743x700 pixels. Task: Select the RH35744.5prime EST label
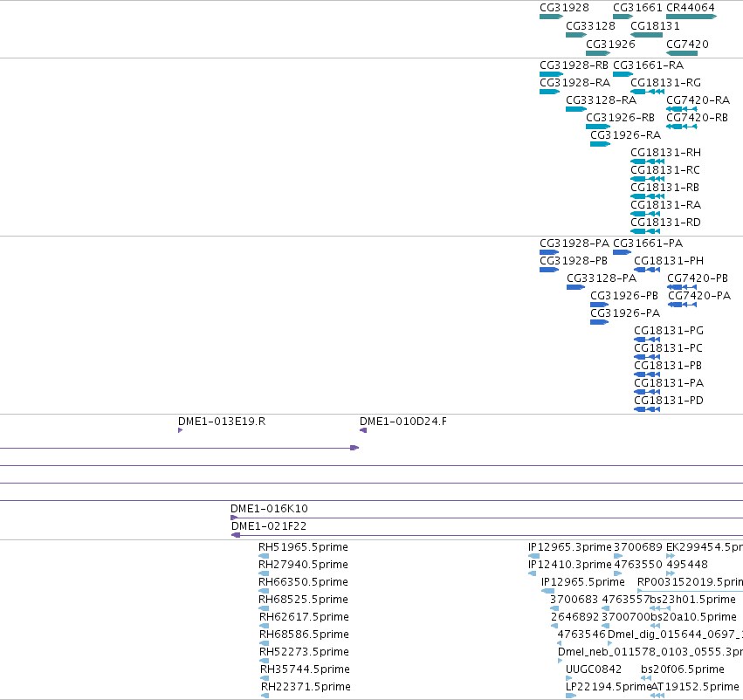pos(306,669)
